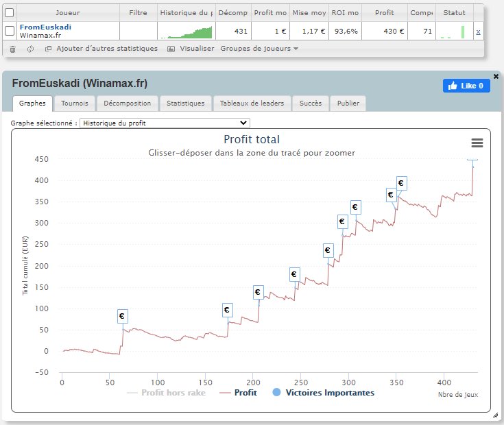Open Graphe sélectionné dropdown
Screen dimensions: 504x425
pos(165,123)
